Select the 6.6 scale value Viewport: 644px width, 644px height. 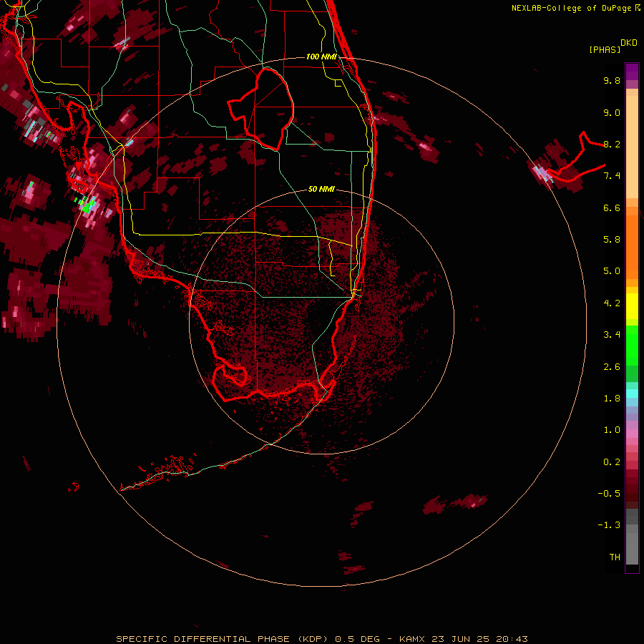(612, 208)
